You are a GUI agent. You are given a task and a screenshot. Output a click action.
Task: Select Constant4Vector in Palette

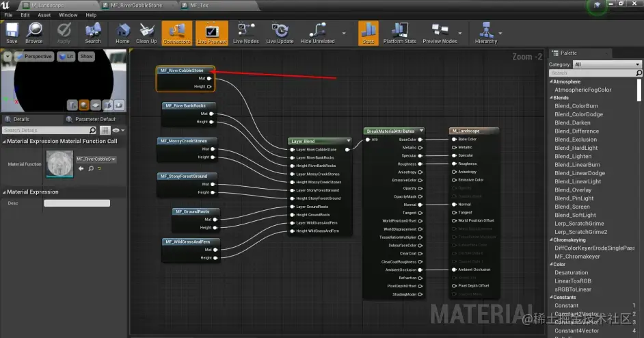tap(576, 330)
